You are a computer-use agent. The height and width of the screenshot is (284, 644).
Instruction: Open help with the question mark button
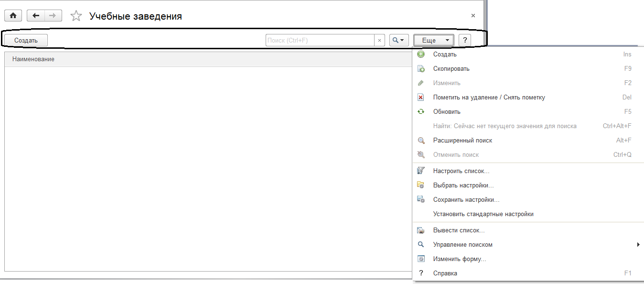point(465,40)
